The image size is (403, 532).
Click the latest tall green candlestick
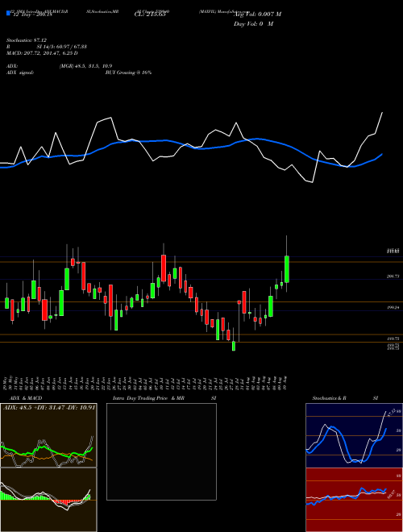tap(287, 269)
